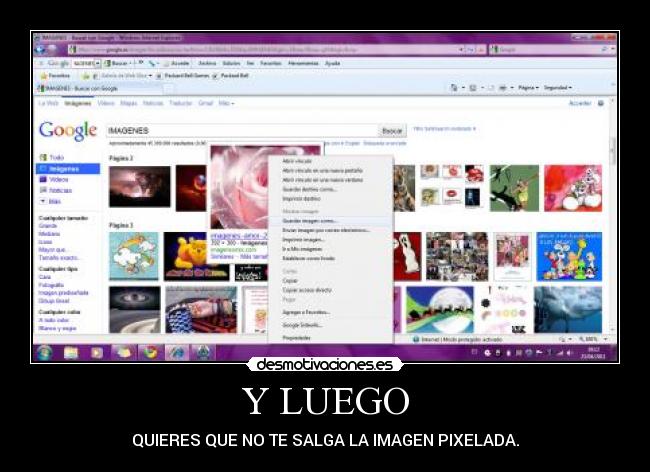Image resolution: width=650 pixels, height=472 pixels.
Task: Open 'Propiedades' from the context menu
Action: (330, 338)
